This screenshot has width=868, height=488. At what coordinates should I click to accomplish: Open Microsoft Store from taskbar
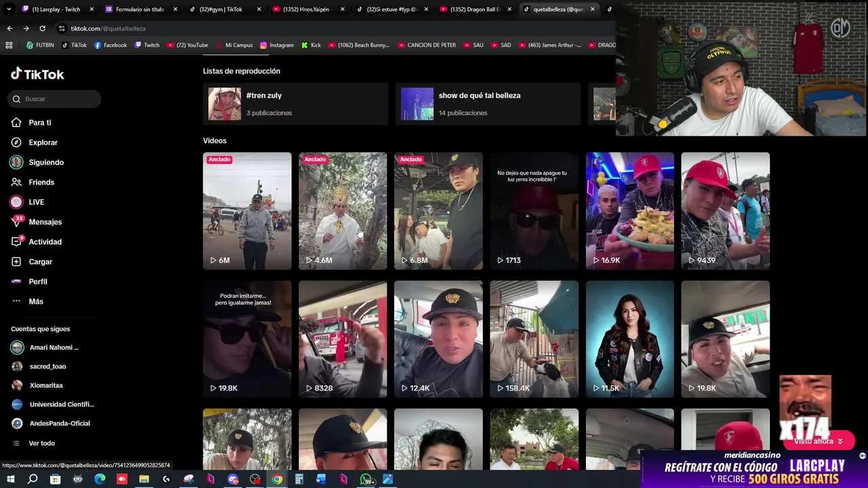[x=55, y=479]
